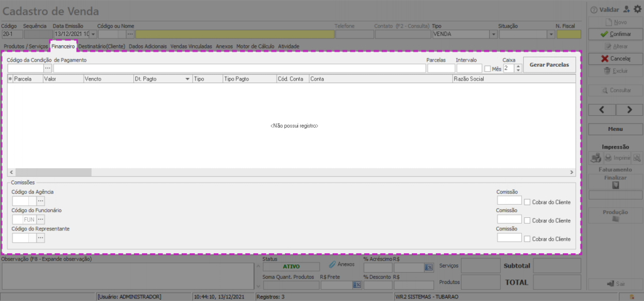Screen dimensions: 644x301
Task: Click the settings gear icon near Validar
Action: (x=637, y=9)
